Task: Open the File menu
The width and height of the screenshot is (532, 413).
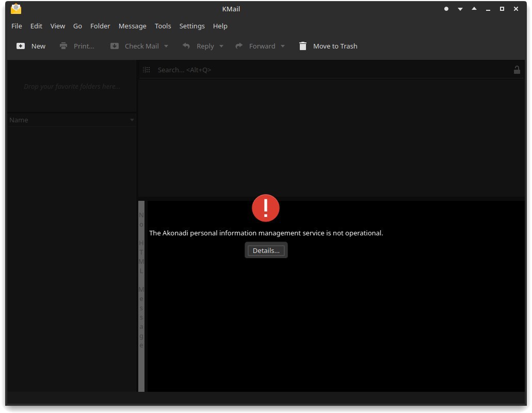Action: click(17, 26)
